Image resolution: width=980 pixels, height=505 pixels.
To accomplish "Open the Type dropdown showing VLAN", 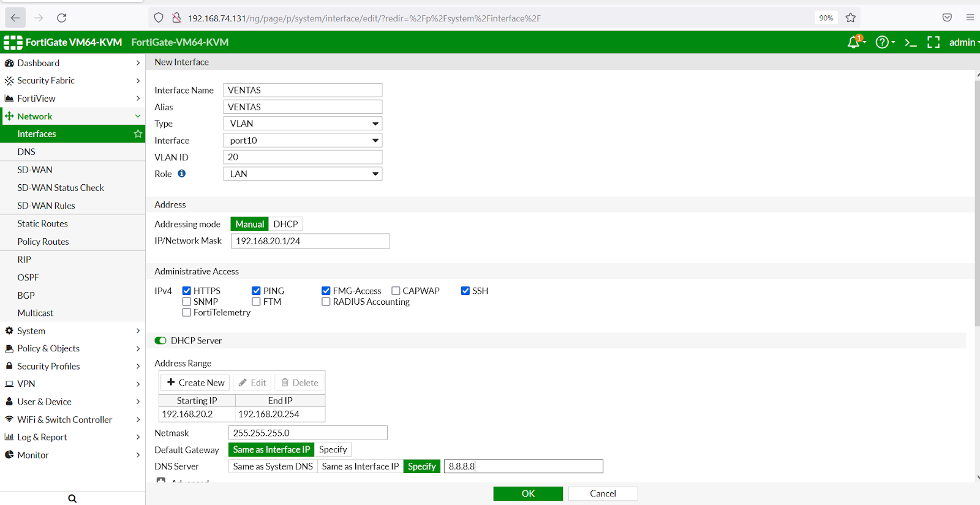I will (303, 124).
